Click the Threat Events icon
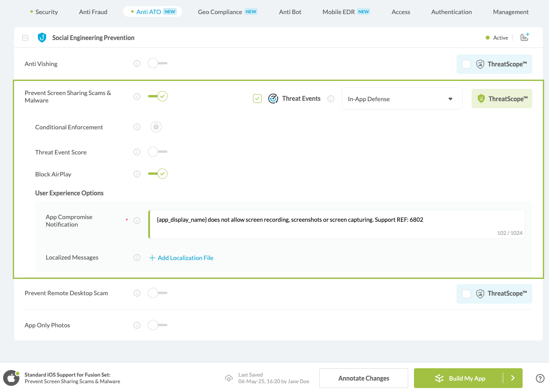 273,98
